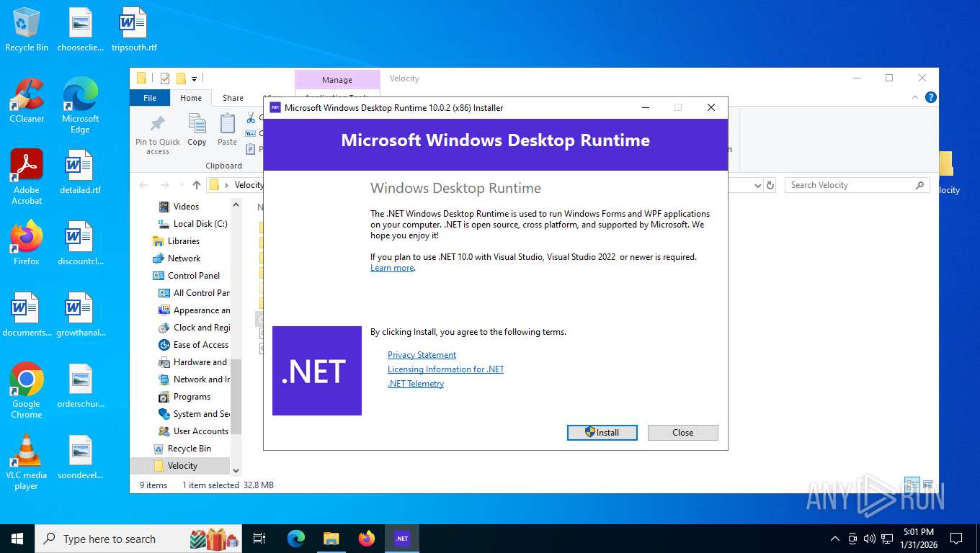Click the Edge icon on the taskbar

coord(295,539)
